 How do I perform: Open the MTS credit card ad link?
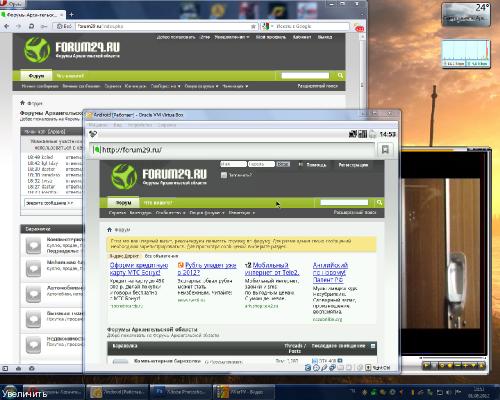pos(139,269)
